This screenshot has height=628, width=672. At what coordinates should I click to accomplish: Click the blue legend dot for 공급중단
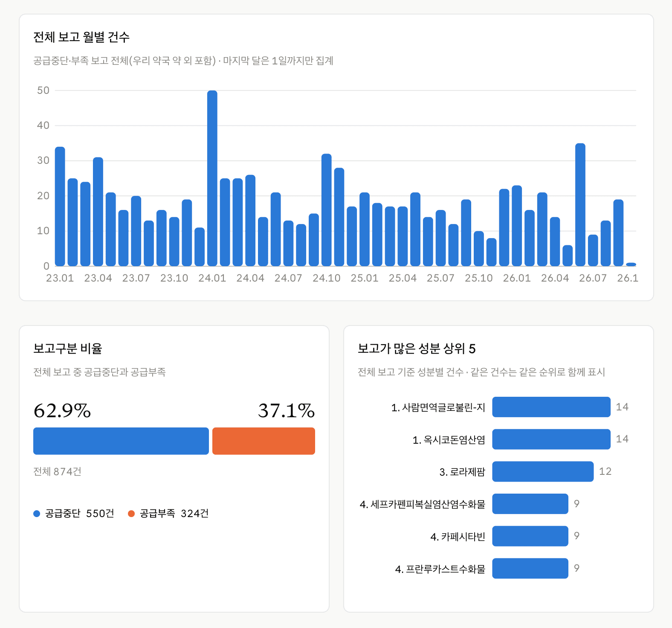coord(37,514)
